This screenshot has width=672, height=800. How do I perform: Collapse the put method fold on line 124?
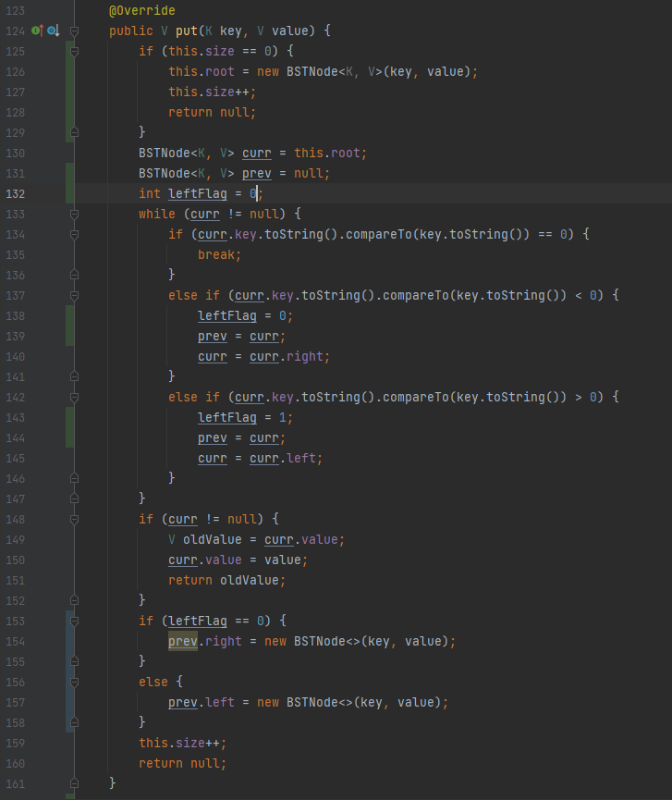75,31
